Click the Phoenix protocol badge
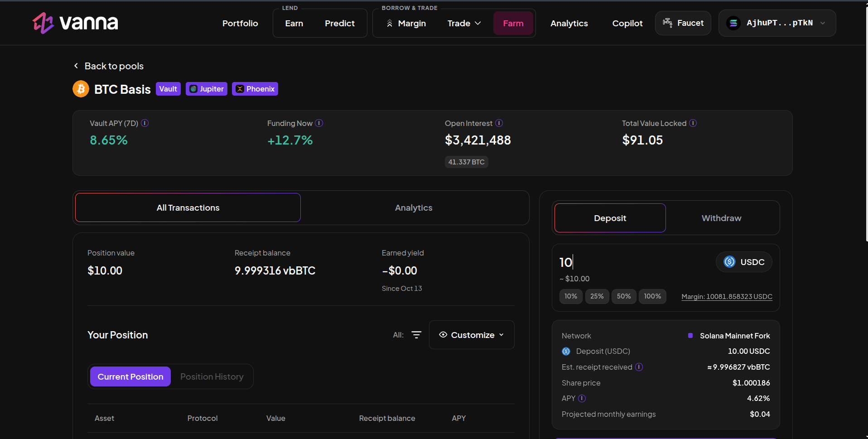This screenshot has height=439, width=868. point(255,89)
